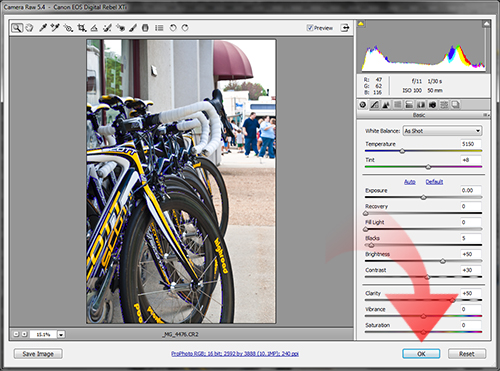Click the Blacks slider handle
The height and width of the screenshot is (371, 500).
coord(371,245)
